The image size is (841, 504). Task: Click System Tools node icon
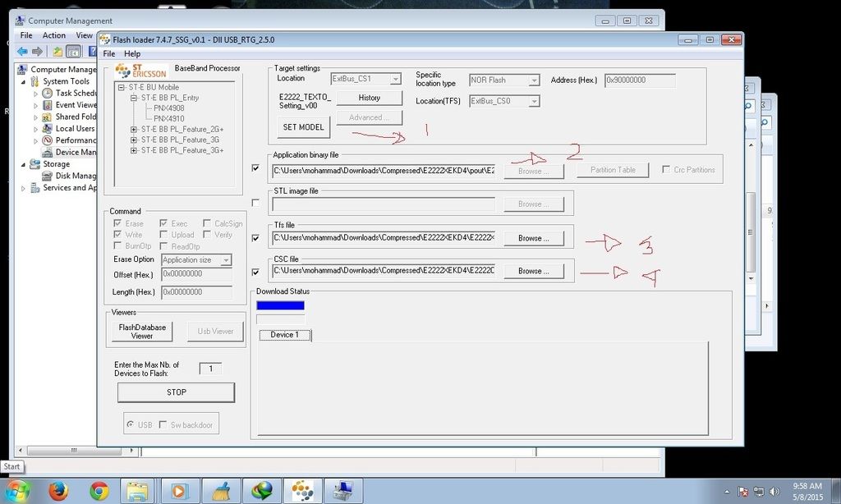coord(34,81)
